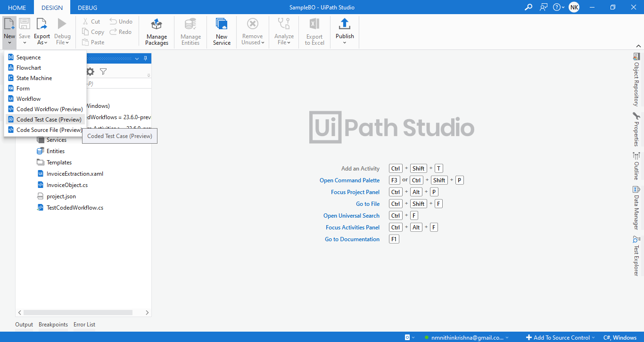Open the Test Explorer side panel

[x=636, y=255]
